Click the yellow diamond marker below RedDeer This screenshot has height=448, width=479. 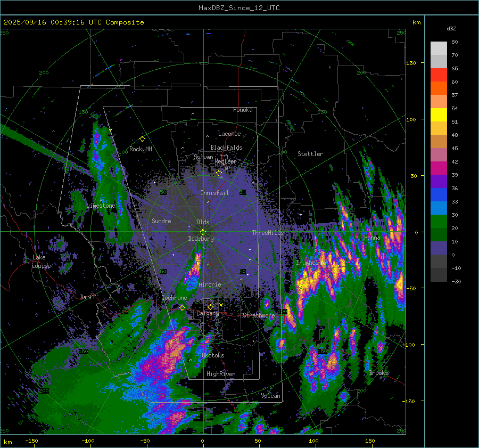coord(219,173)
